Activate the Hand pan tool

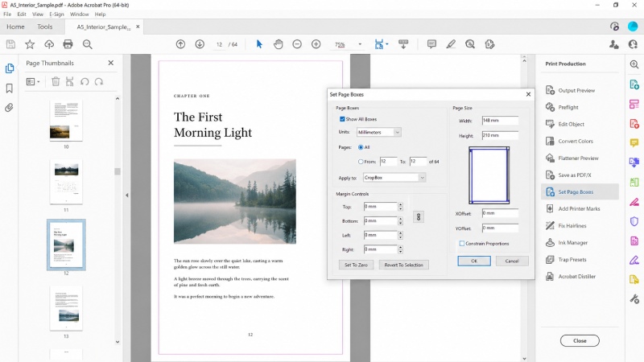coord(278,44)
